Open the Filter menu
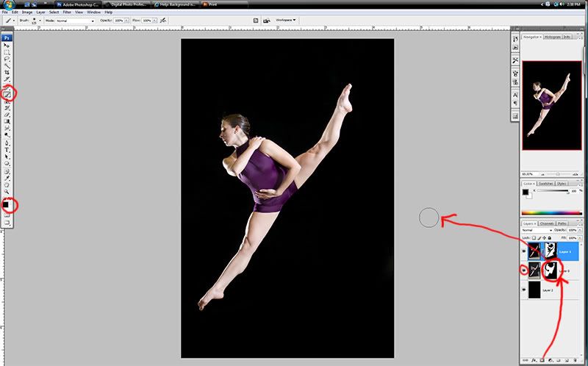The height and width of the screenshot is (366, 588). click(x=67, y=12)
